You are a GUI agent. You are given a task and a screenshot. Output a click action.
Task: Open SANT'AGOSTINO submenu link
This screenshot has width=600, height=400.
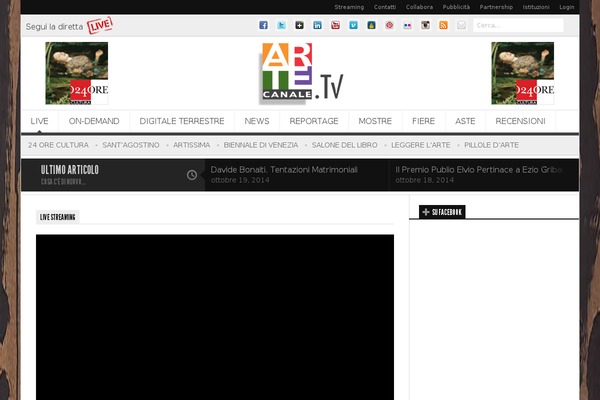pos(131,145)
